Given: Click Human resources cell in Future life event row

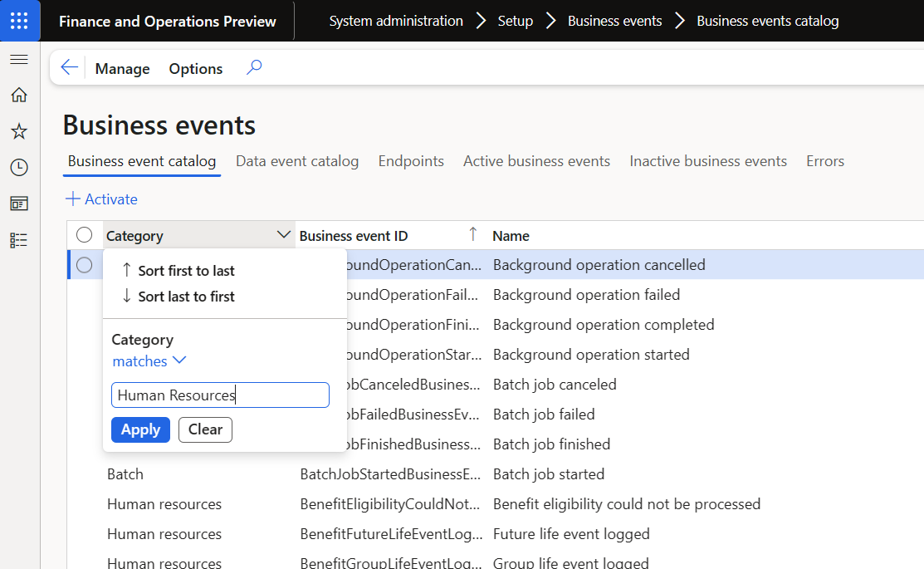Looking at the screenshot, I should (164, 534).
